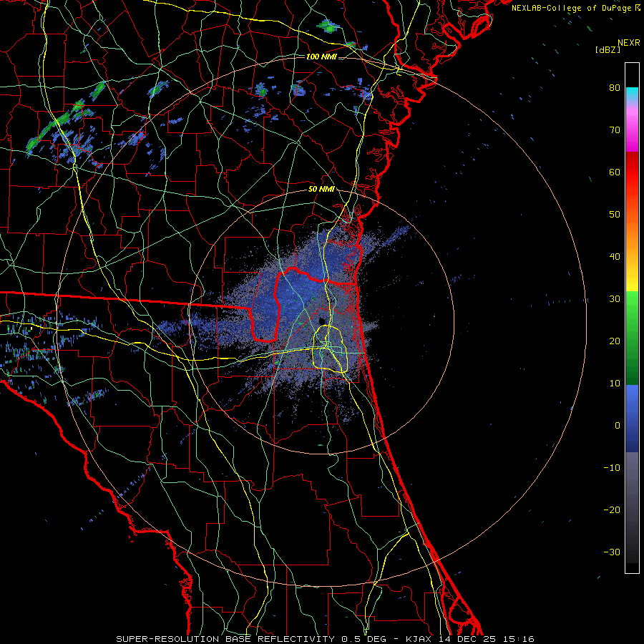The height and width of the screenshot is (644, 644).
Task: Click the cyan top segment of color bar
Action: click(x=632, y=94)
